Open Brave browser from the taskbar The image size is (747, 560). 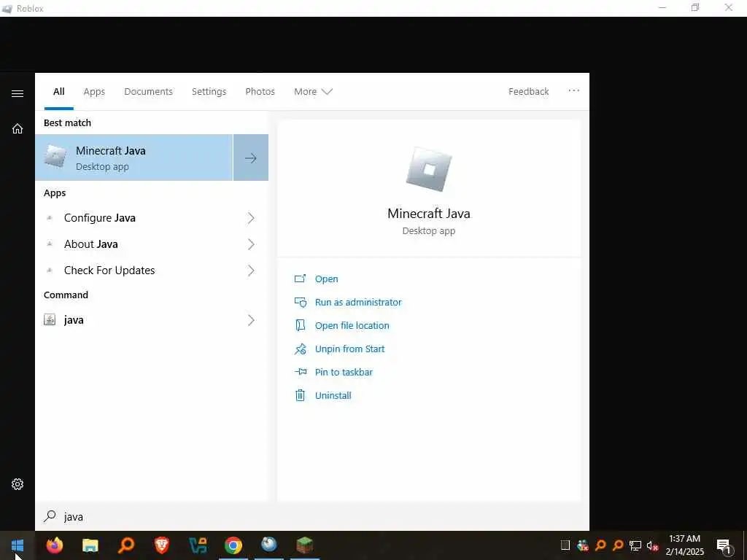162,545
